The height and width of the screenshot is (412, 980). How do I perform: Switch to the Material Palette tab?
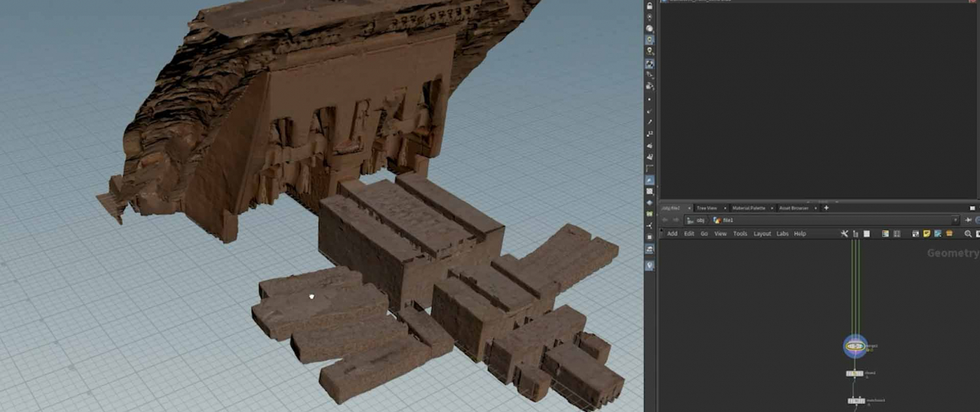pos(748,208)
